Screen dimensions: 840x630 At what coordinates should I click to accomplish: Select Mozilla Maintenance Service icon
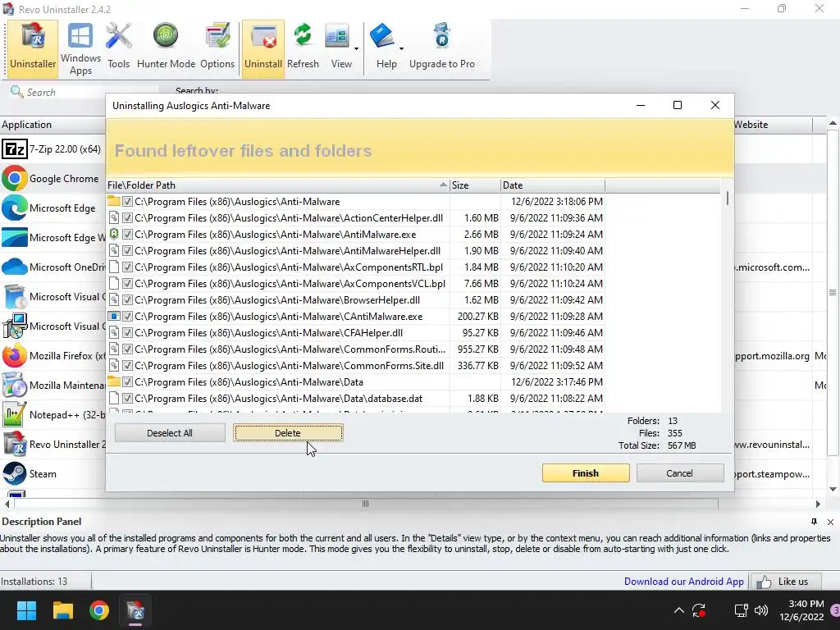15,386
